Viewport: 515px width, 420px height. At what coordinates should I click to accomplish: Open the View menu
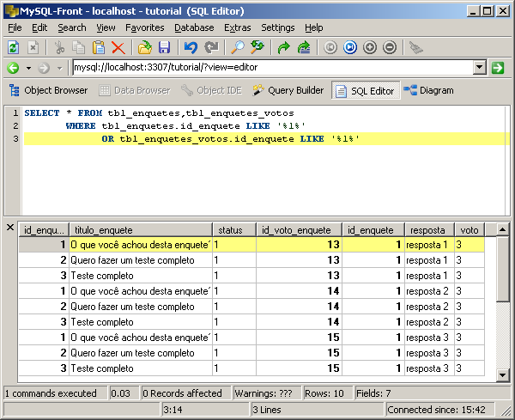[106, 28]
